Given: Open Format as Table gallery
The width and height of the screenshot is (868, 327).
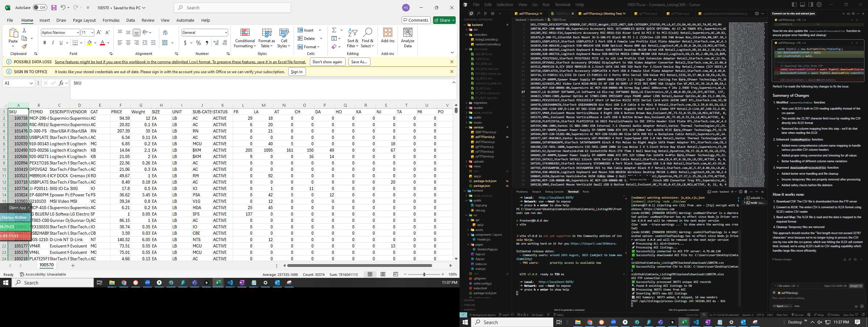Looking at the screenshot, I should 266,38.
